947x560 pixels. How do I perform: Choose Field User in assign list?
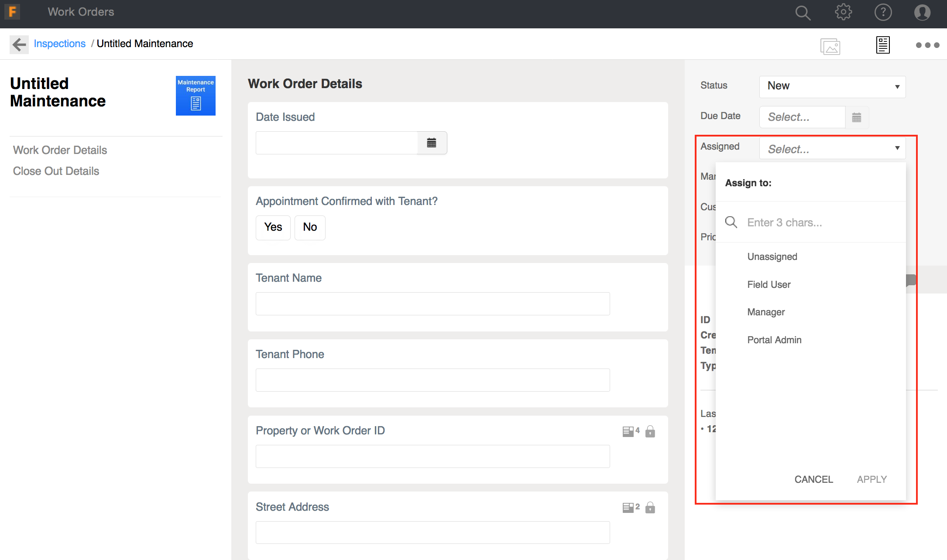tap(769, 285)
